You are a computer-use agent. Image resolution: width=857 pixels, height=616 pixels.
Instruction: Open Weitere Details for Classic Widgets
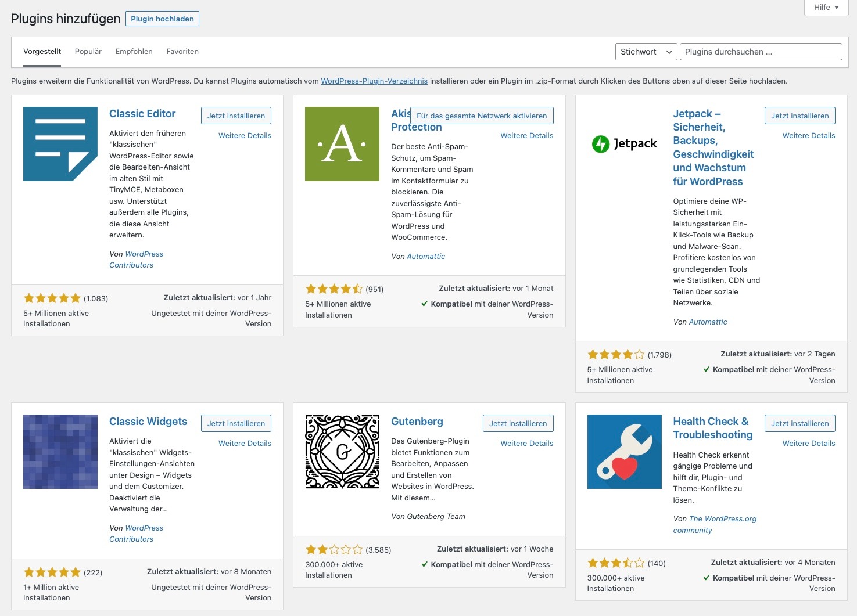245,443
